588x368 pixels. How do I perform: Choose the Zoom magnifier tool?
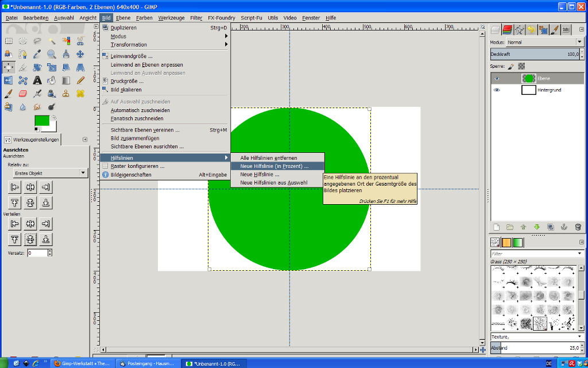52,54
